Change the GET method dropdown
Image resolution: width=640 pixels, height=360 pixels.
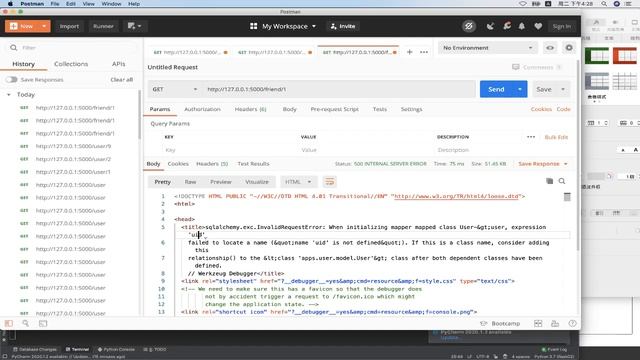pos(174,89)
